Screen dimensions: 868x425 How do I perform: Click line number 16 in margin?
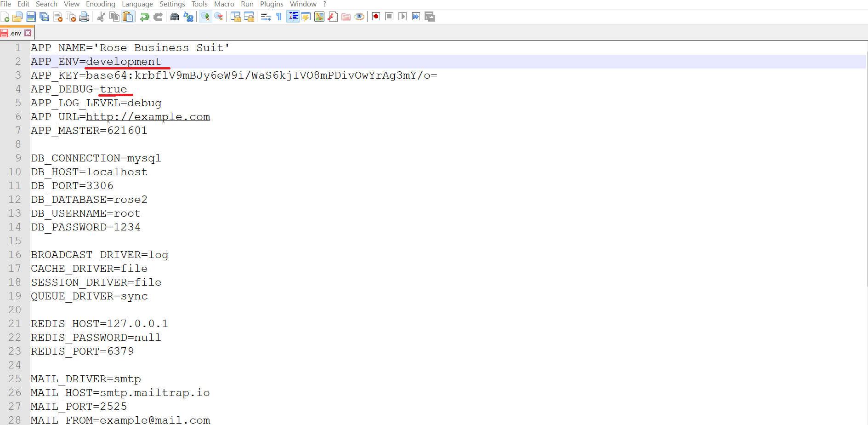point(15,255)
